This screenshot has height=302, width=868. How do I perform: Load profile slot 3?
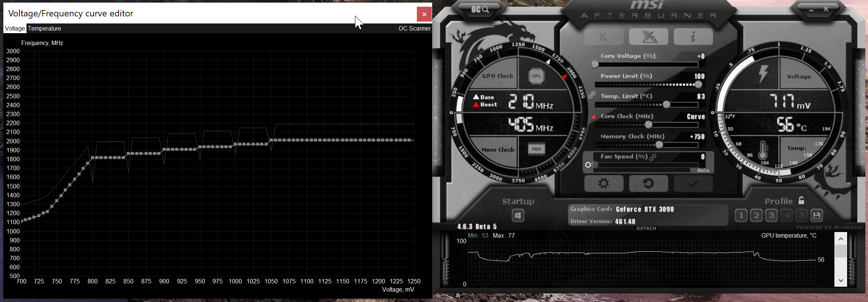[771, 215]
